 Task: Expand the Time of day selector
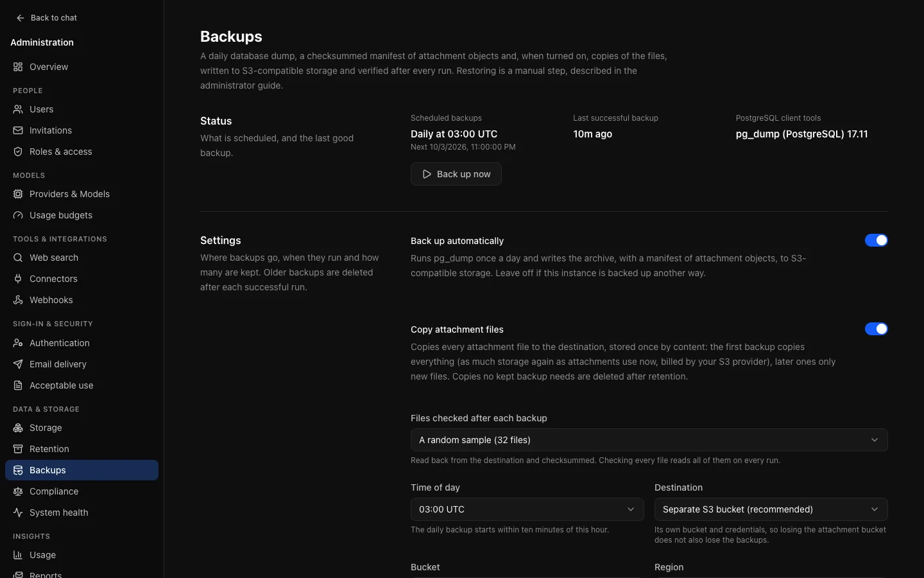pyautogui.click(x=527, y=509)
